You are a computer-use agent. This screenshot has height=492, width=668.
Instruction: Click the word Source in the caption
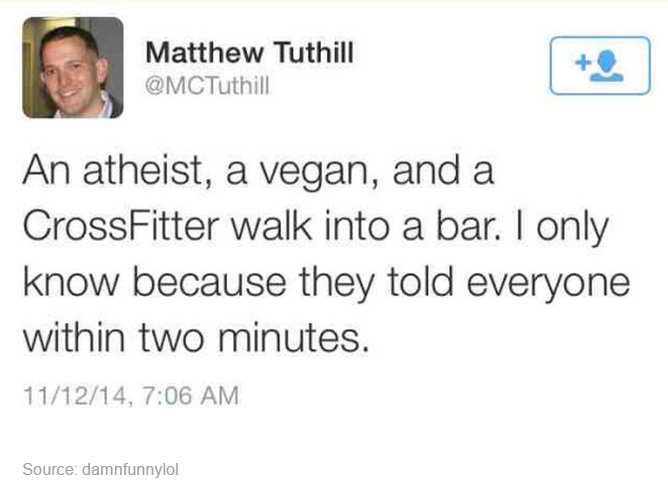pyautogui.click(x=46, y=468)
